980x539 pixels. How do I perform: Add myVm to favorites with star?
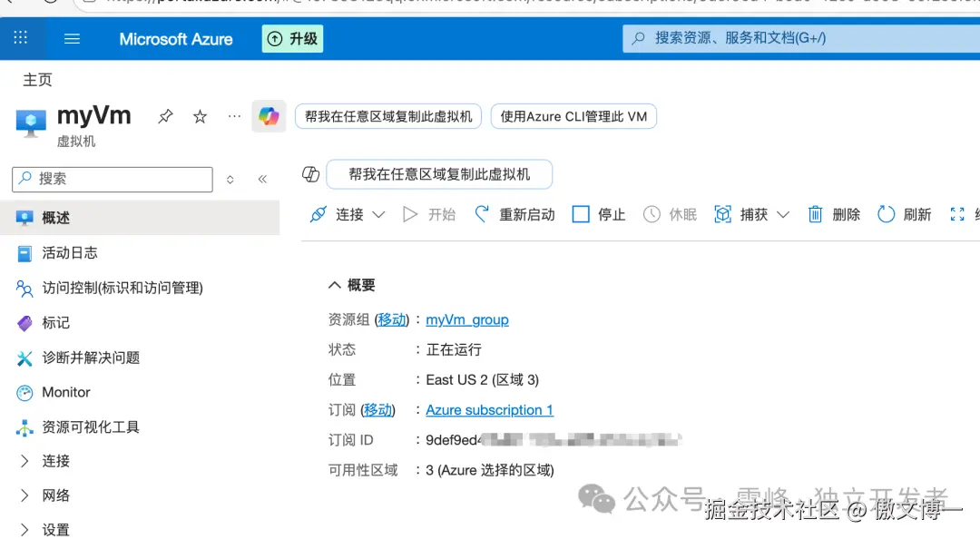(x=200, y=116)
